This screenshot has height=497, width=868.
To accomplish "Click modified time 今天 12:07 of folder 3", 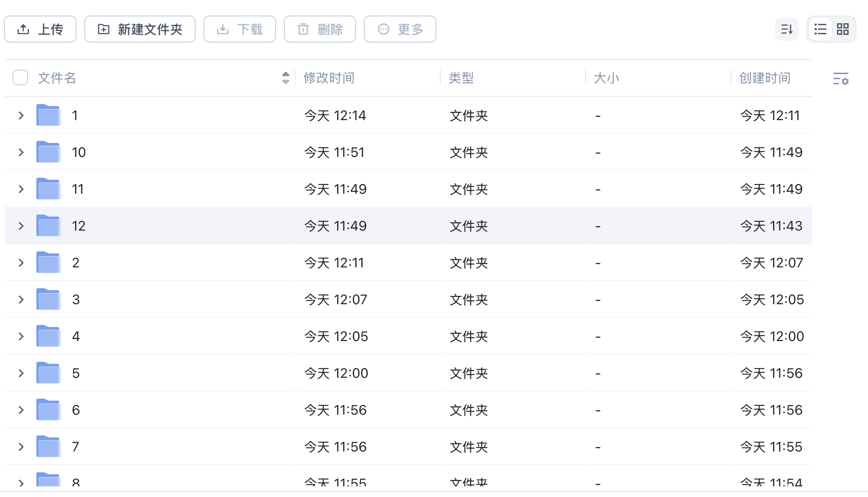I will [x=336, y=300].
